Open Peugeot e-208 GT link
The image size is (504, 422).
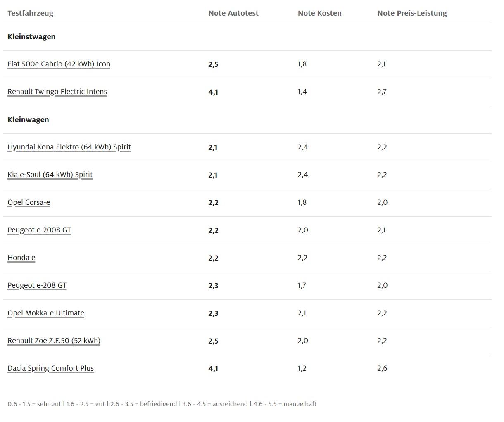[37, 285]
